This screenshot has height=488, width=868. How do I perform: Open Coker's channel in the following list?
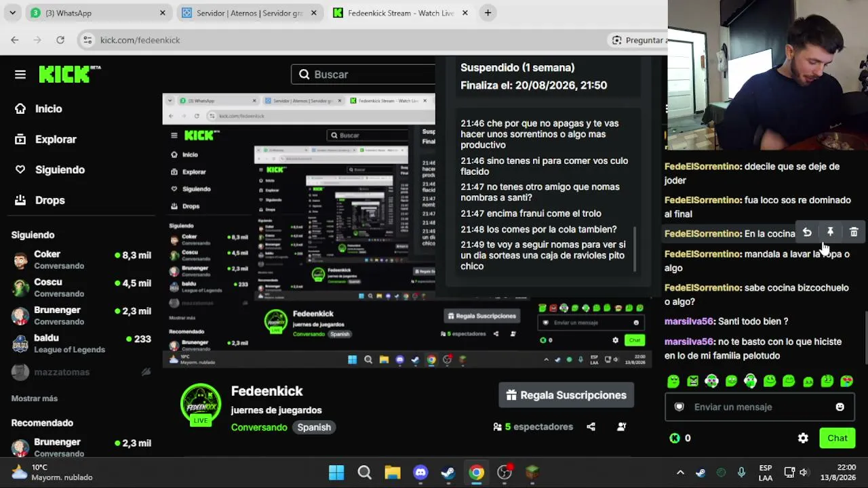81,260
